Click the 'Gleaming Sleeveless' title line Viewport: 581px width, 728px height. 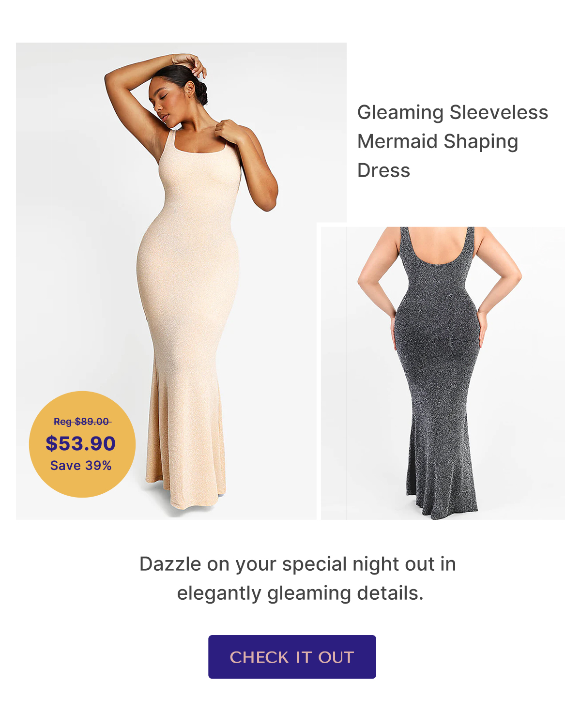[x=453, y=112]
